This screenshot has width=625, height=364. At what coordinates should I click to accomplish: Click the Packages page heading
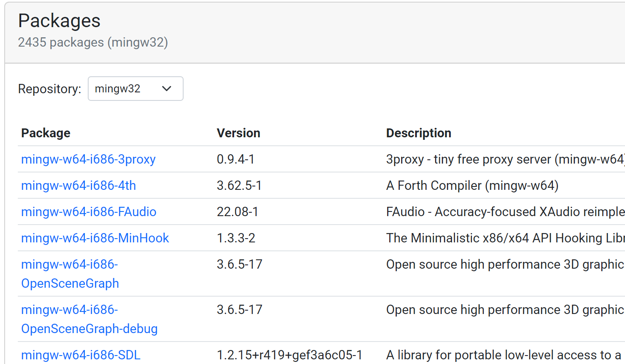(x=59, y=21)
